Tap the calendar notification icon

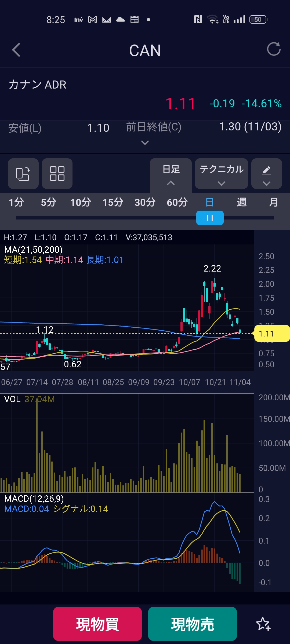point(134,20)
